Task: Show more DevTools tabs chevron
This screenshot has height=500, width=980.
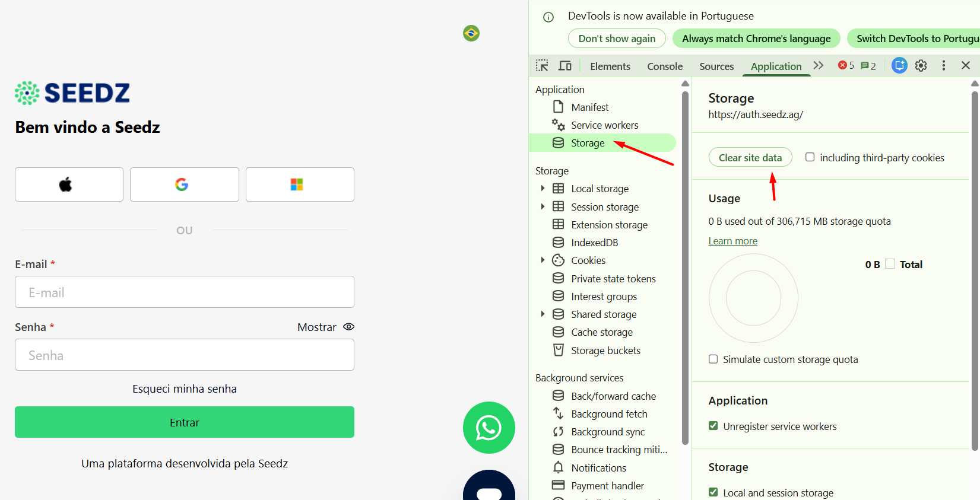Action: [x=819, y=66]
